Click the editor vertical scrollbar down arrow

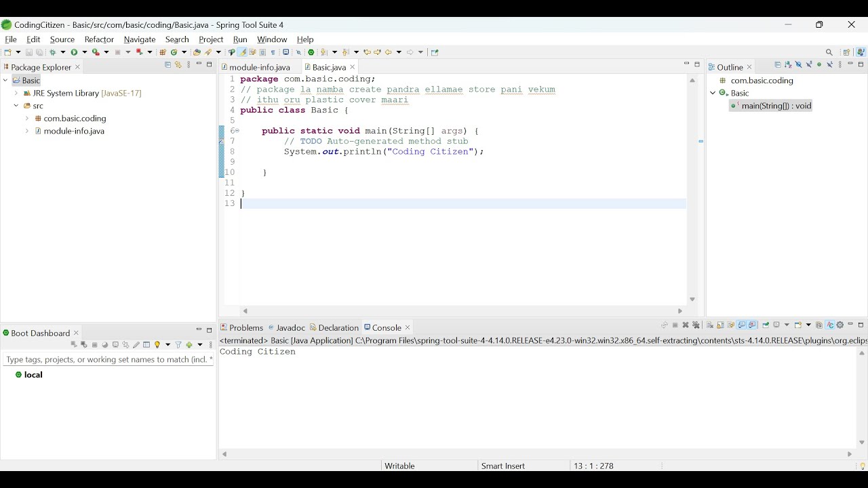tap(692, 300)
